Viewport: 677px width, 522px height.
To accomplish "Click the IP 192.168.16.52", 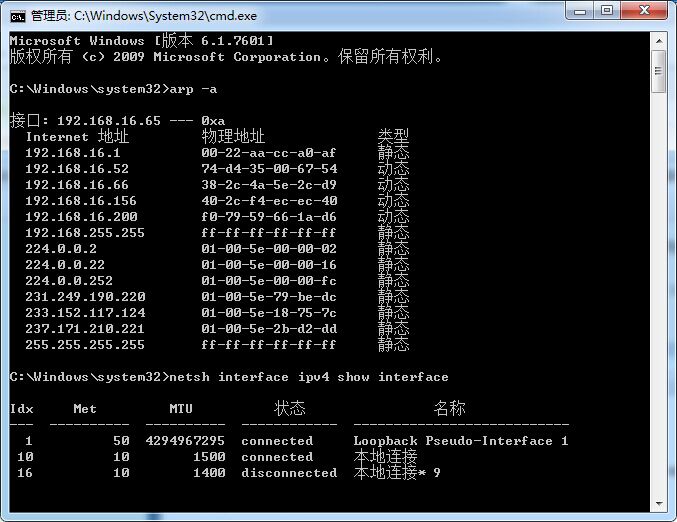I will [x=77, y=169].
